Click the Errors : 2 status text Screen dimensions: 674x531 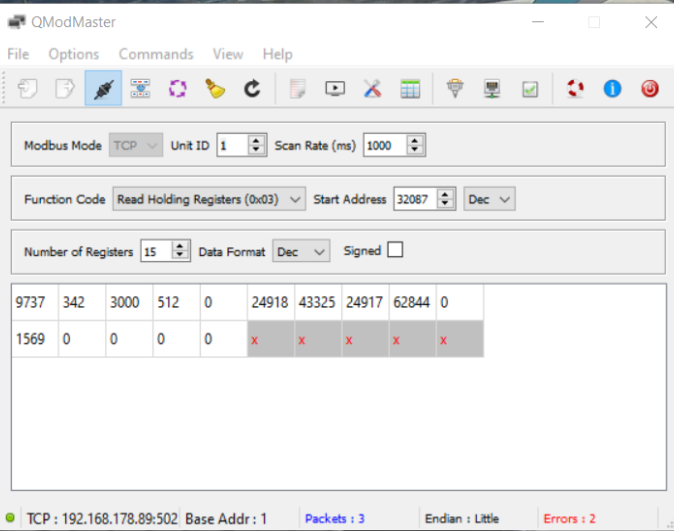570,519
